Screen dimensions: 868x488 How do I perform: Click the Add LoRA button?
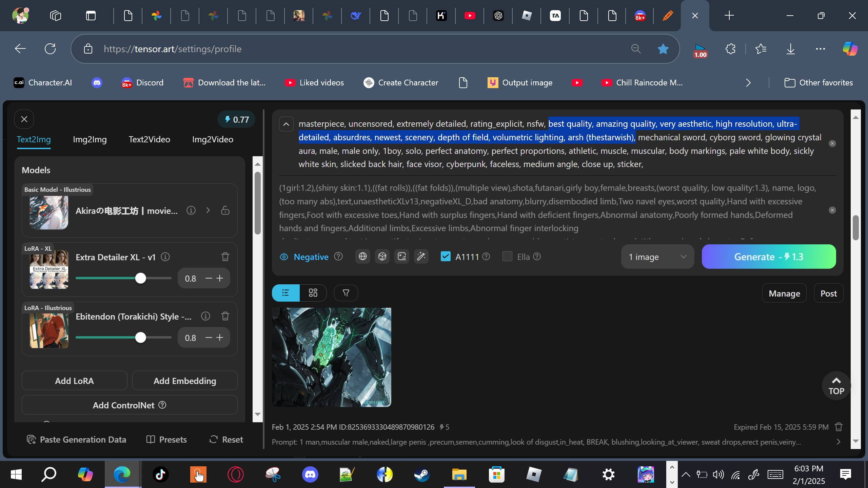[74, 381]
